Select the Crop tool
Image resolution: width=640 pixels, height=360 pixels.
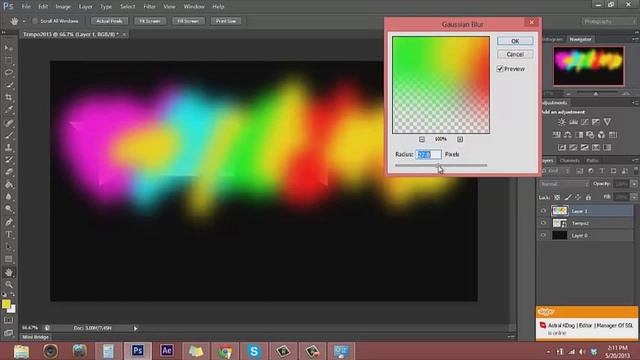pos(9,97)
